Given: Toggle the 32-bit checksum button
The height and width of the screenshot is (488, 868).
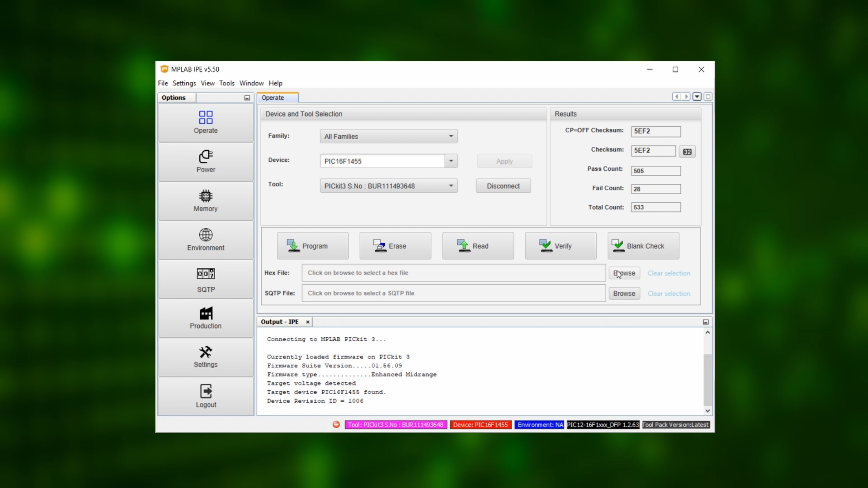Looking at the screenshot, I should (x=687, y=152).
